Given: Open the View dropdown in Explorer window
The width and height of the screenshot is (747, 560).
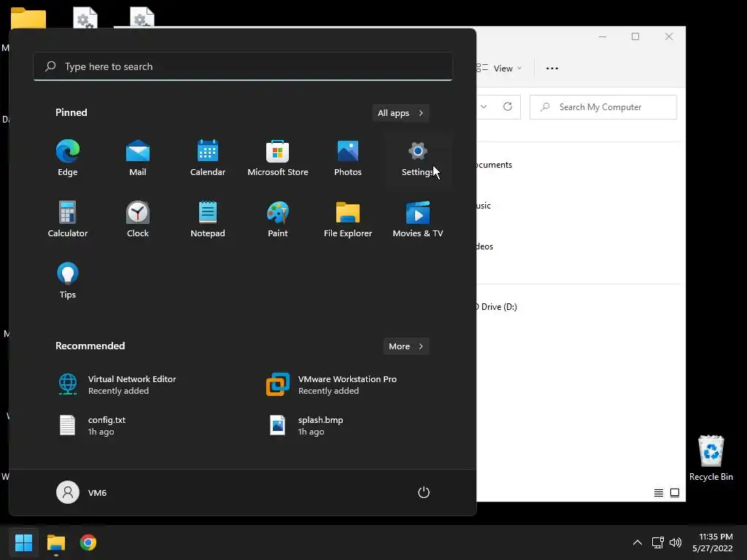Looking at the screenshot, I should [500, 68].
